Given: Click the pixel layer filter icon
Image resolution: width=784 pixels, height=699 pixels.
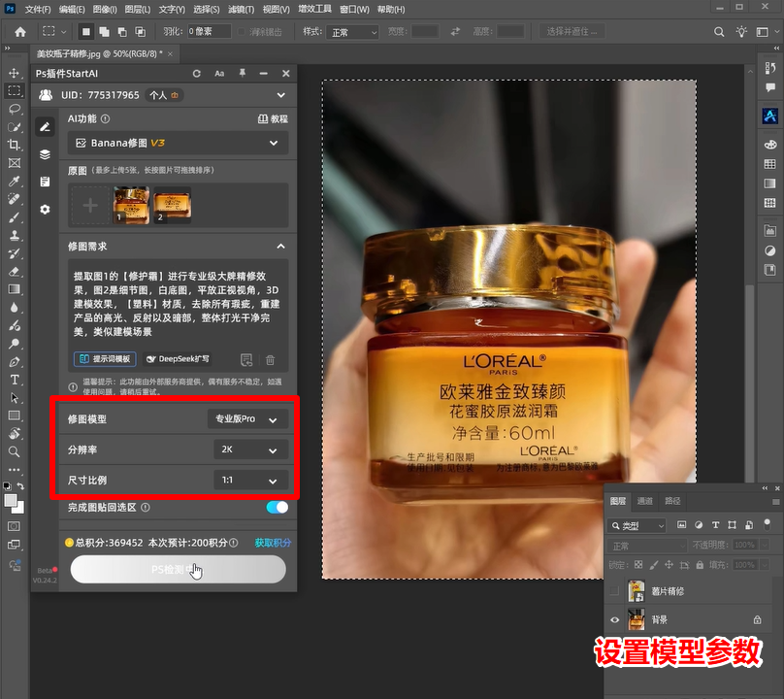Looking at the screenshot, I should [681, 525].
